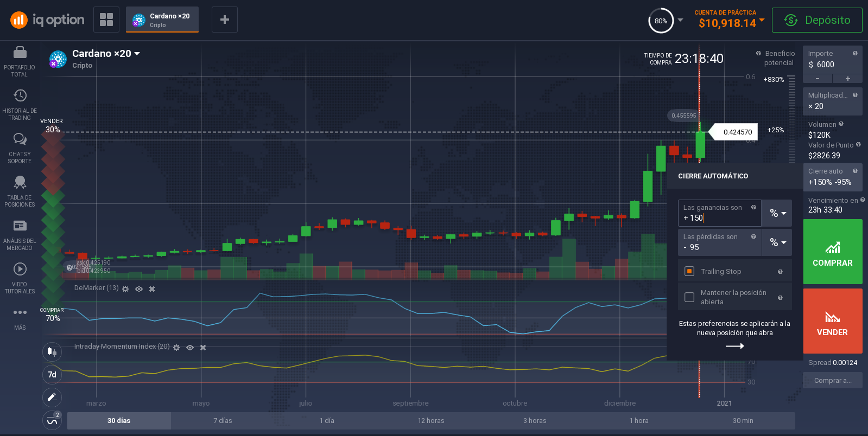Open Video Tutoriales play icon
Image resolution: width=868 pixels, height=436 pixels.
pyautogui.click(x=20, y=269)
